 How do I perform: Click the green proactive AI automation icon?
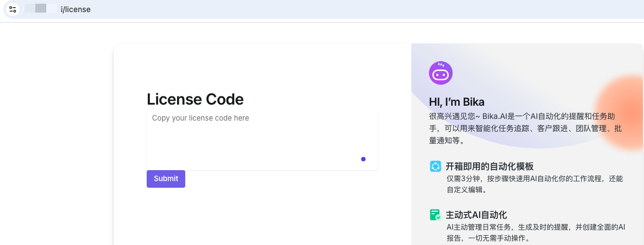[x=436, y=215]
